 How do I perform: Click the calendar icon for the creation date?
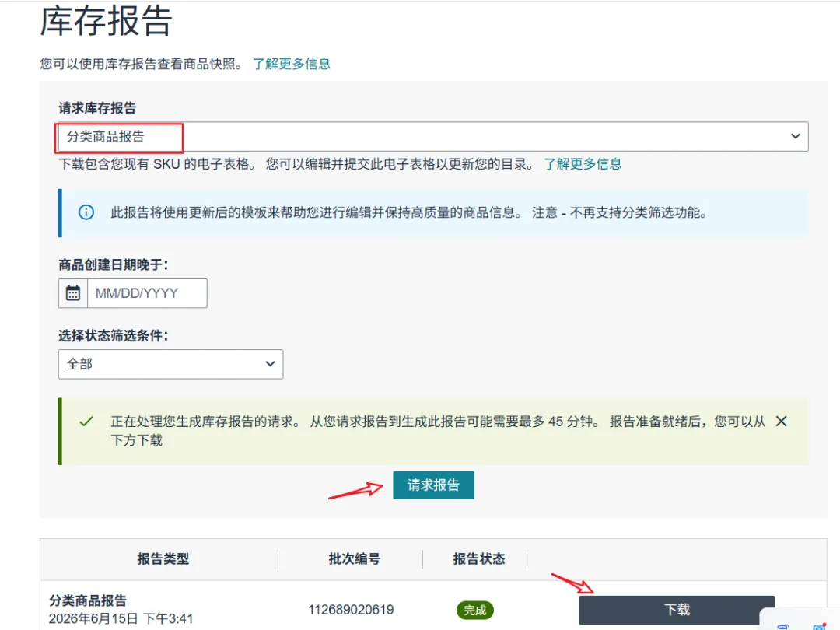(73, 293)
